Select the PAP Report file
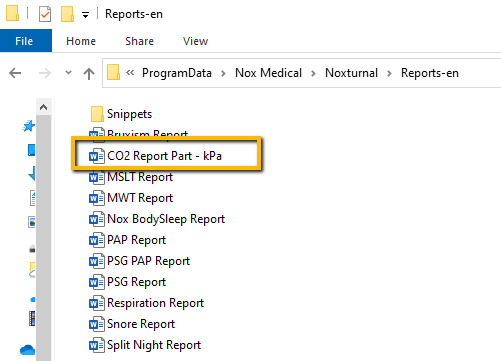The width and height of the screenshot is (501, 361). (136, 240)
